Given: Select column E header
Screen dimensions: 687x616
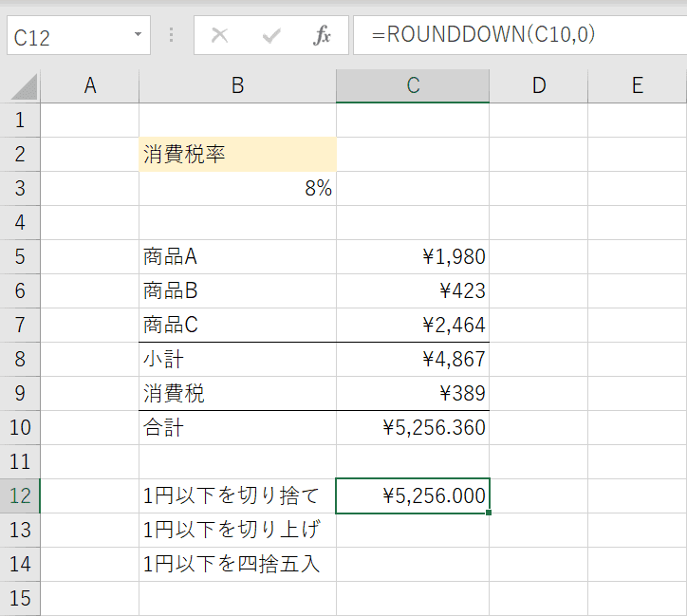Looking at the screenshot, I should click(x=638, y=85).
